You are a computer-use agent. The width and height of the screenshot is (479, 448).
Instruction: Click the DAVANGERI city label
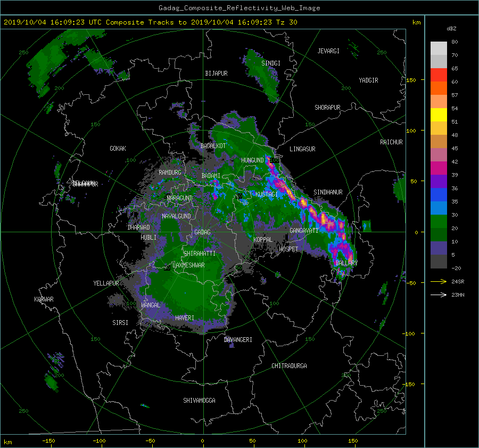point(238,340)
